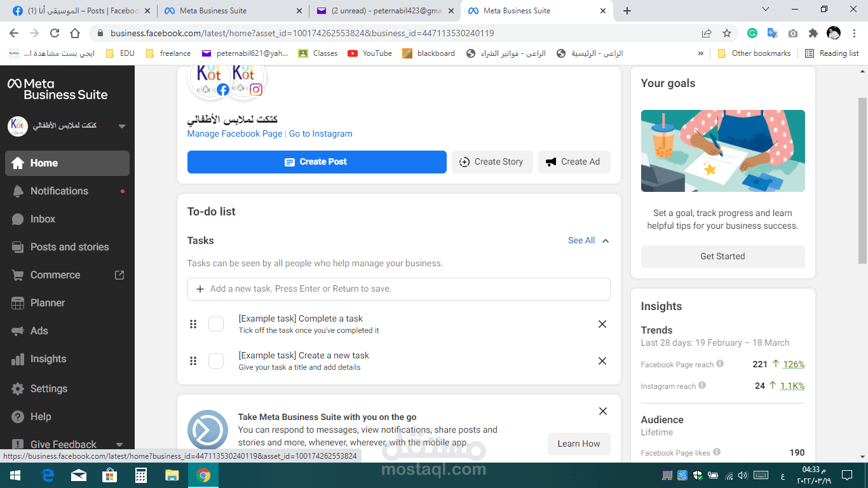Click the Commerce external link icon
868x488 pixels.
(x=119, y=275)
